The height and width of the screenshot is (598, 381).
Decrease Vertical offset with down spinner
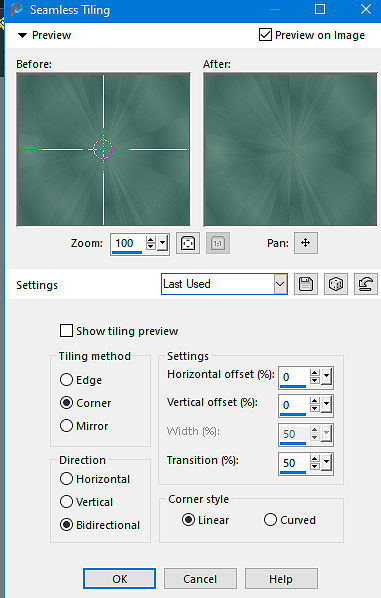(315, 408)
